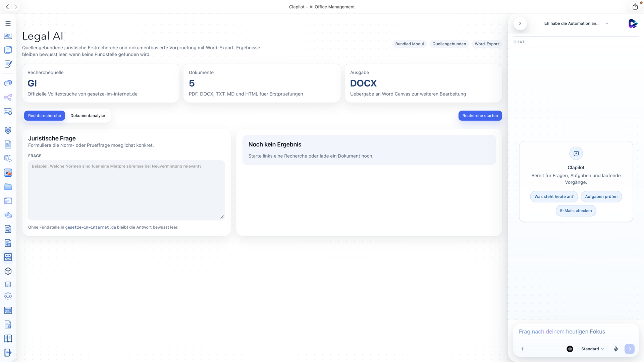
Task: Click the Word-Export tag
Action: (x=487, y=44)
